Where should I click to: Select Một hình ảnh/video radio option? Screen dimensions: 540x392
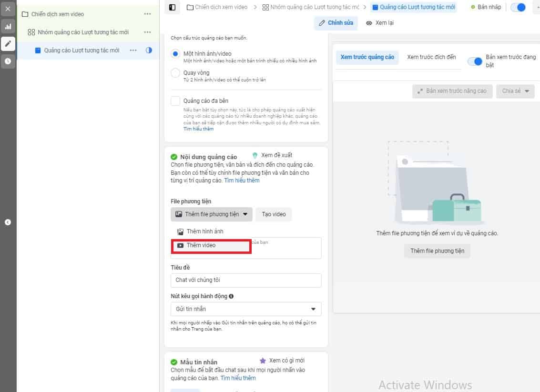[175, 54]
